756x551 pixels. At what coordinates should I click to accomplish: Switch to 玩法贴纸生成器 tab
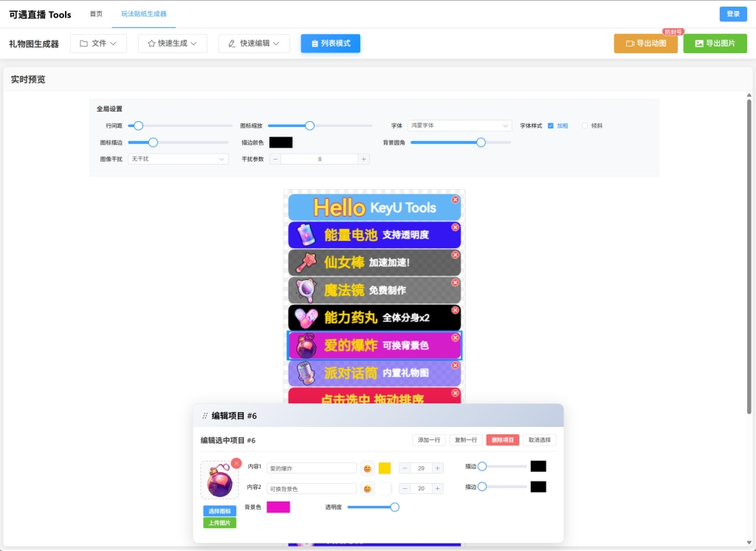[x=144, y=14]
